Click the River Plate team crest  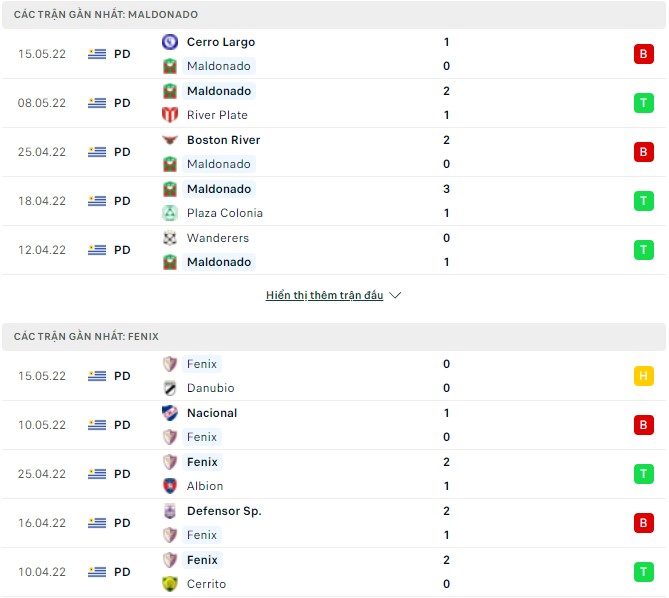pyautogui.click(x=169, y=115)
